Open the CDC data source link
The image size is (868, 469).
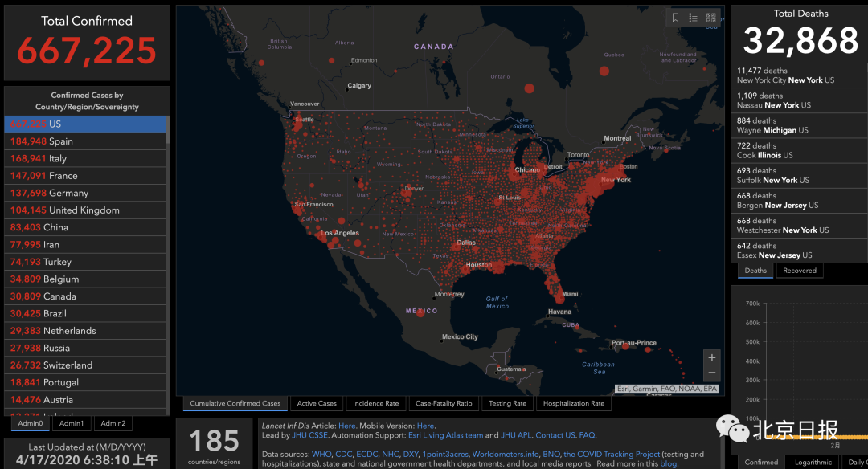(x=343, y=454)
